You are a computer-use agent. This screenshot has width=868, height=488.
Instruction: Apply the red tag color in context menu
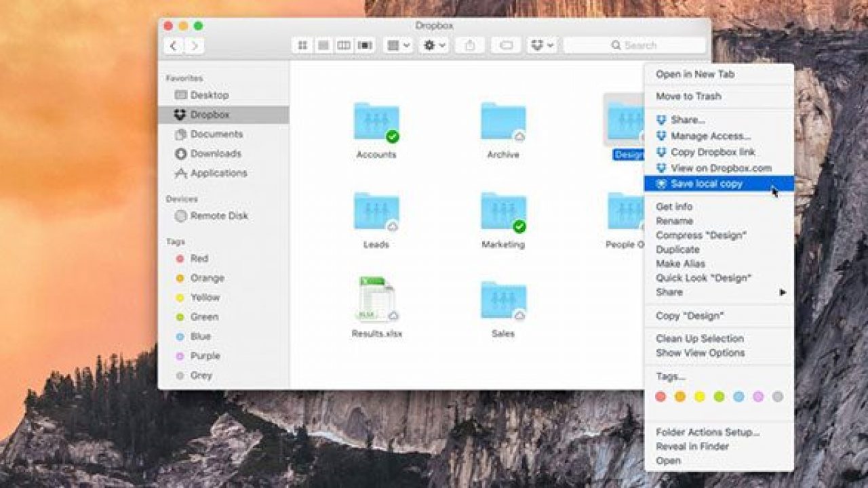(661, 396)
